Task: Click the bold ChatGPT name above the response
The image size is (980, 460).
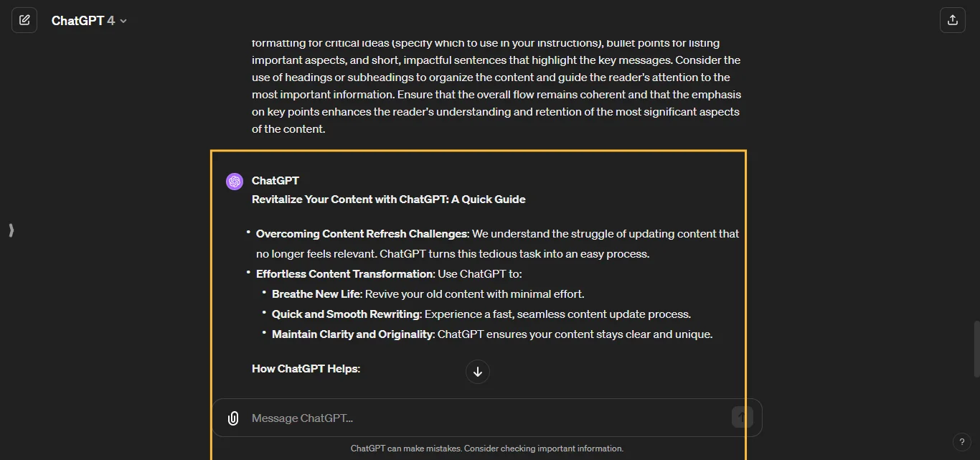Action: point(275,180)
